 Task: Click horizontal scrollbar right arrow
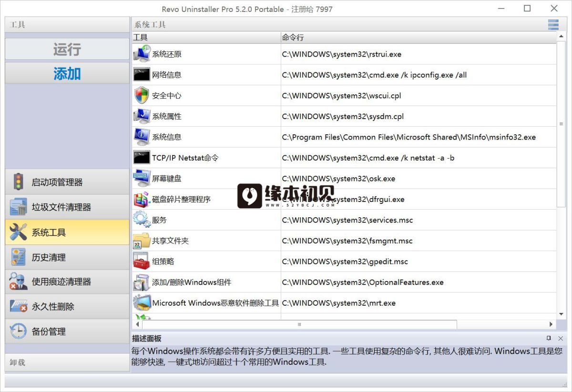pyautogui.click(x=551, y=324)
